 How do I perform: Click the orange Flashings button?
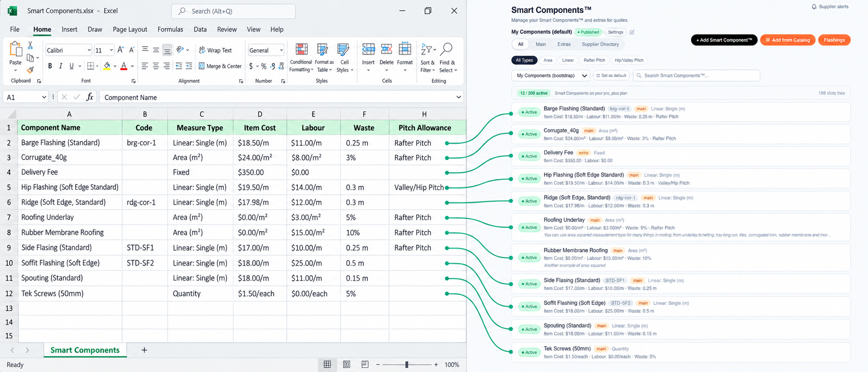point(834,40)
